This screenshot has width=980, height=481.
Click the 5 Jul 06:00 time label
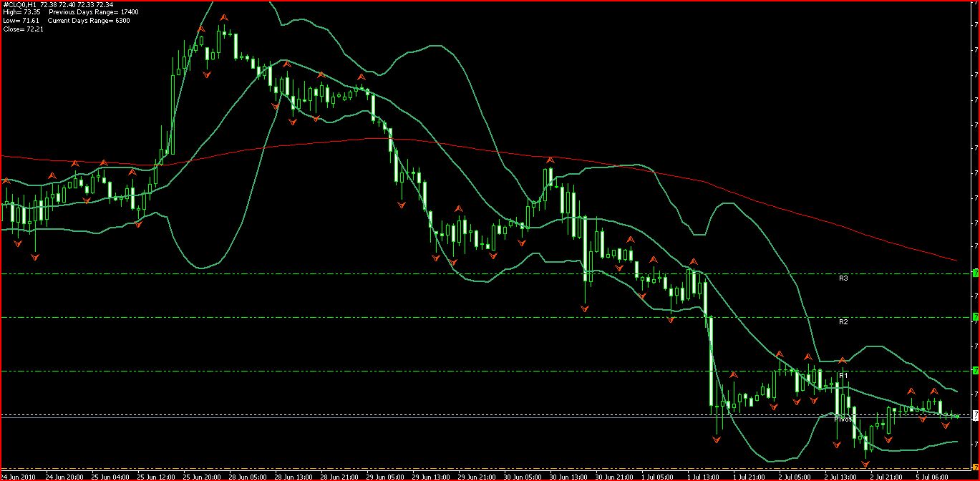[x=933, y=476]
